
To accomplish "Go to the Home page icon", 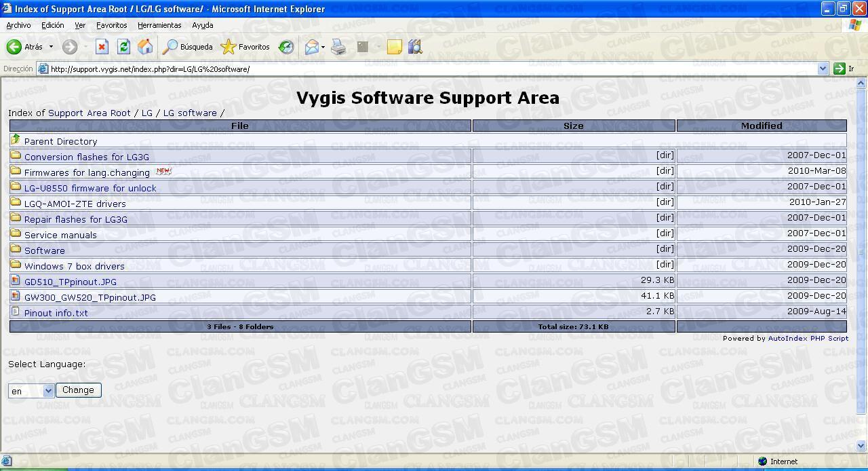I will [x=145, y=47].
